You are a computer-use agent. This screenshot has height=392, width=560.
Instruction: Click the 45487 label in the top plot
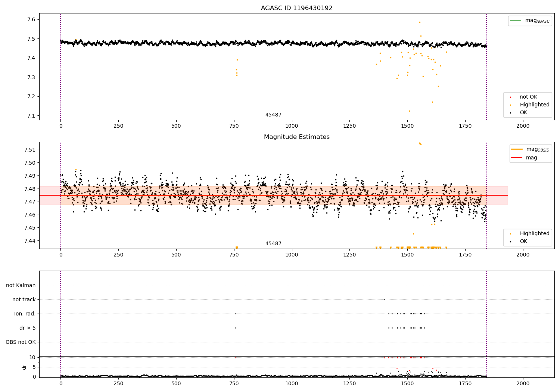(273, 115)
